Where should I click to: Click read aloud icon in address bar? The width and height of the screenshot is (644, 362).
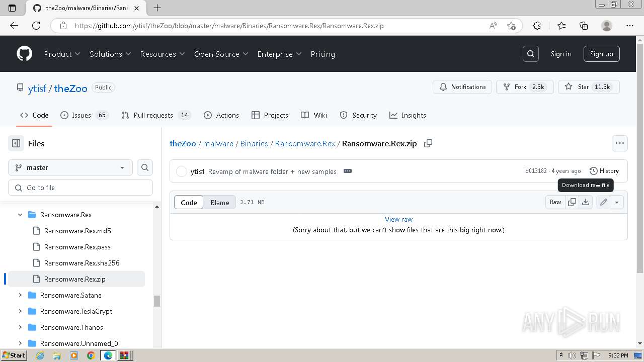click(x=493, y=26)
